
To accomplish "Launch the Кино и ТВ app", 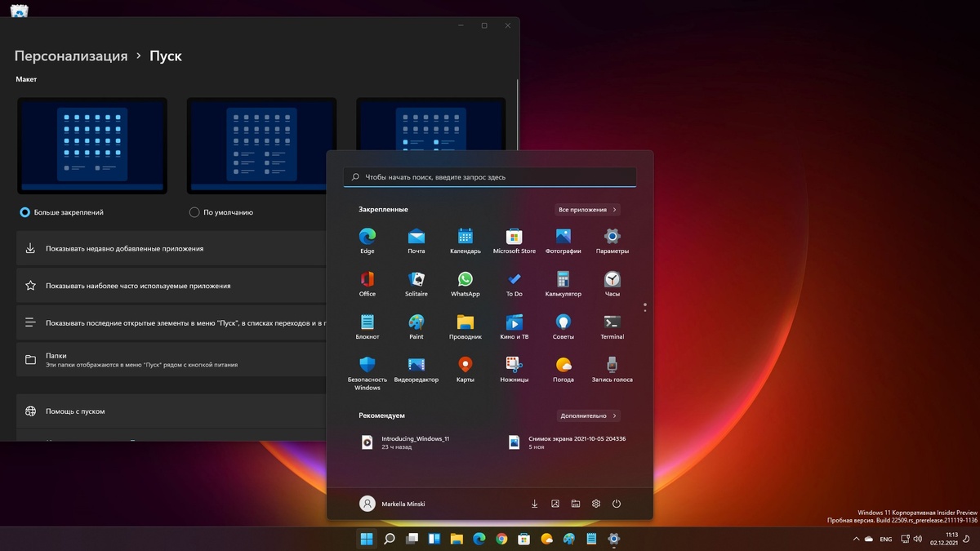I will tap(514, 327).
